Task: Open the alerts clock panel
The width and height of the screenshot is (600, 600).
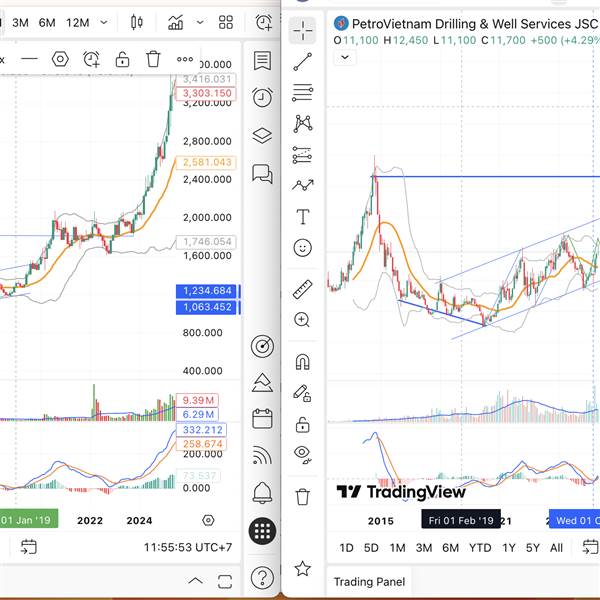Action: (x=262, y=97)
